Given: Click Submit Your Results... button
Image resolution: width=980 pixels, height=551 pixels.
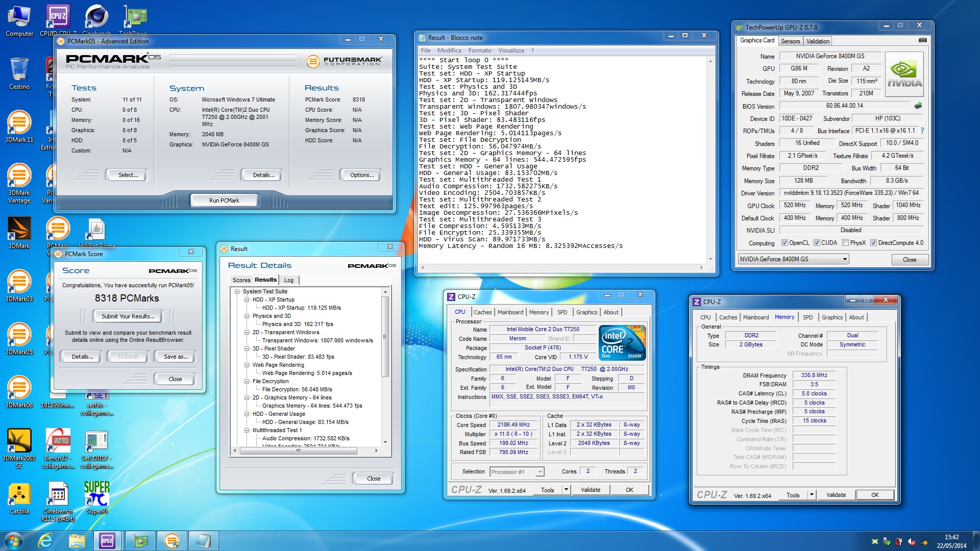Looking at the screenshot, I should (x=127, y=316).
